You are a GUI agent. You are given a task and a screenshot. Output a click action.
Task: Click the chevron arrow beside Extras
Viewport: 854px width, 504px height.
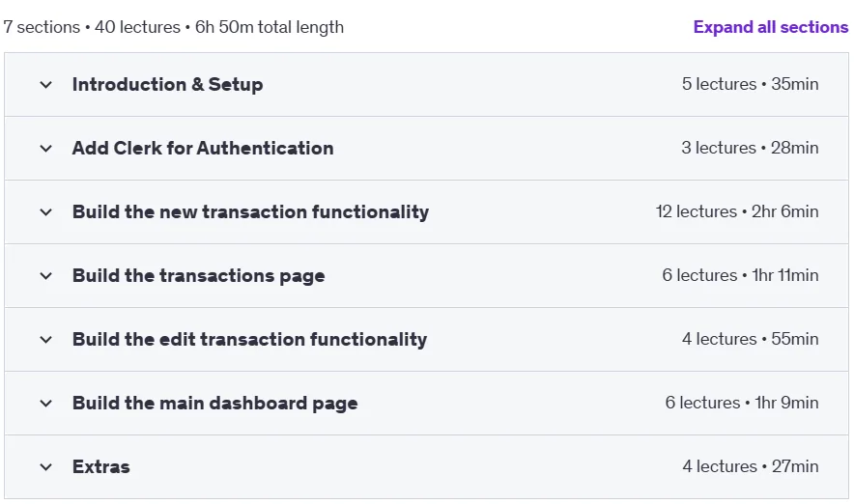(46, 467)
